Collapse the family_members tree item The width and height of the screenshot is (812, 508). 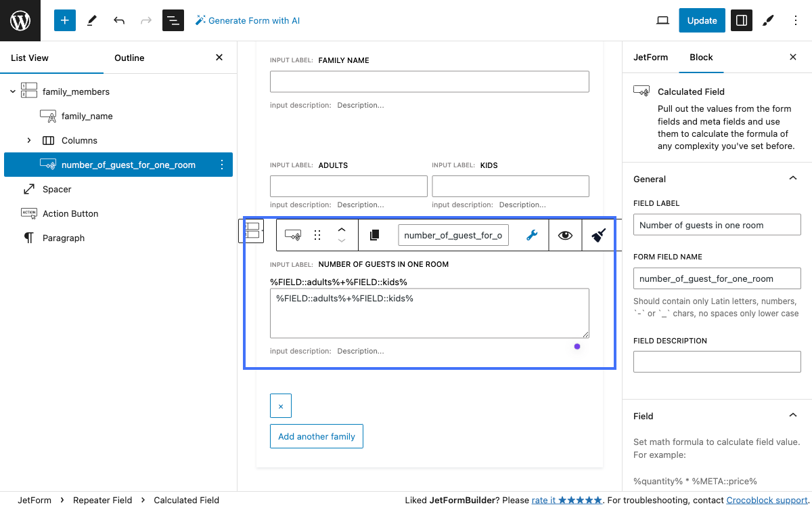click(x=13, y=91)
